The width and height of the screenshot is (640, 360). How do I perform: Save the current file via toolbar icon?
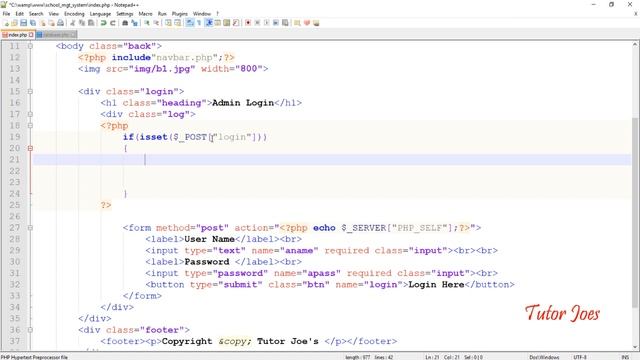23,23
